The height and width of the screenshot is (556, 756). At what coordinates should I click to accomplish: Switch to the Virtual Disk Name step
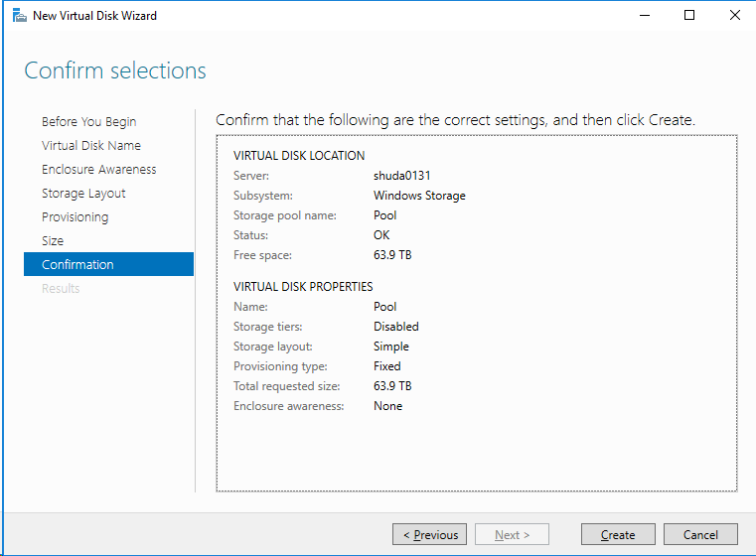tap(91, 146)
